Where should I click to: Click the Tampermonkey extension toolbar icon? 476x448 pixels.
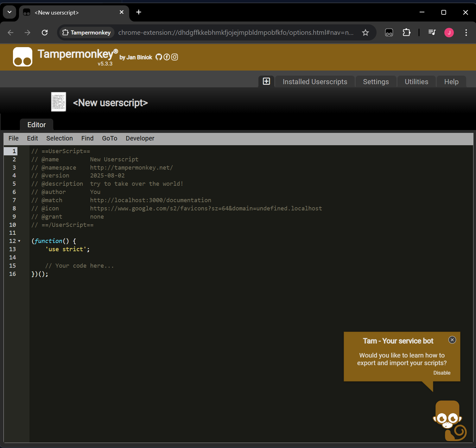(x=389, y=33)
